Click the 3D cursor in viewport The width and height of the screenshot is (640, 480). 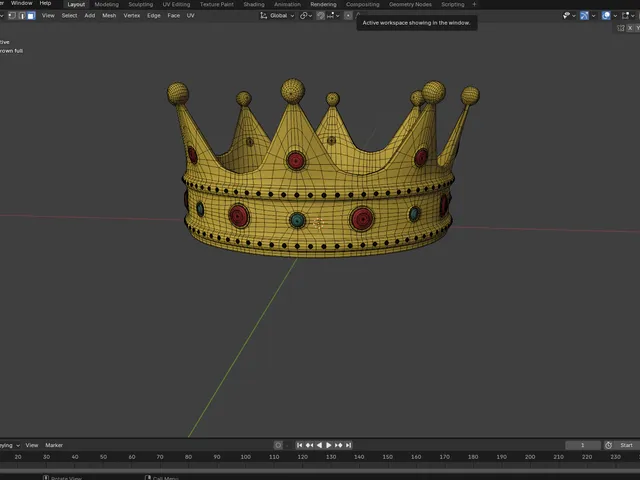click(x=318, y=223)
